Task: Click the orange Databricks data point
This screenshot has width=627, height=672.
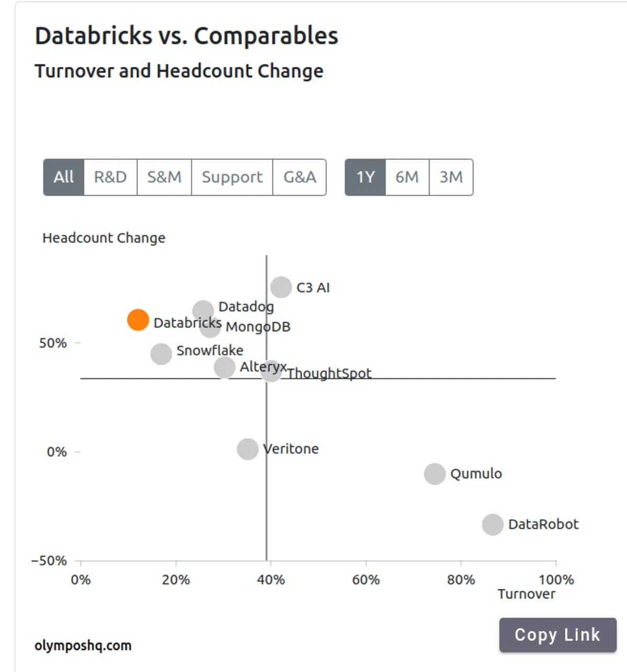Action: (x=138, y=320)
